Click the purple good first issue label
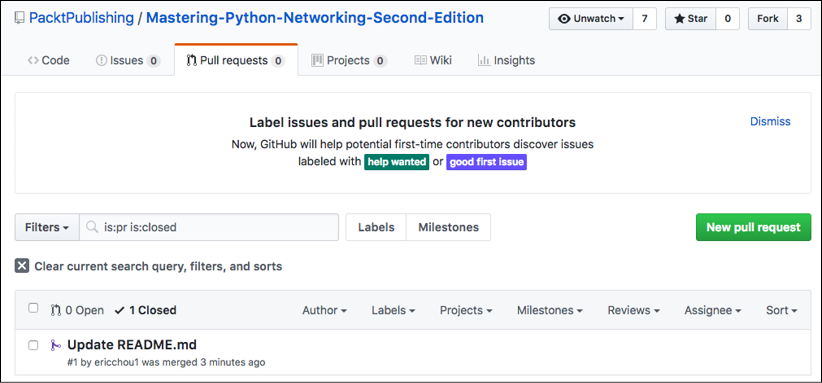This screenshot has height=383, width=822. [486, 162]
